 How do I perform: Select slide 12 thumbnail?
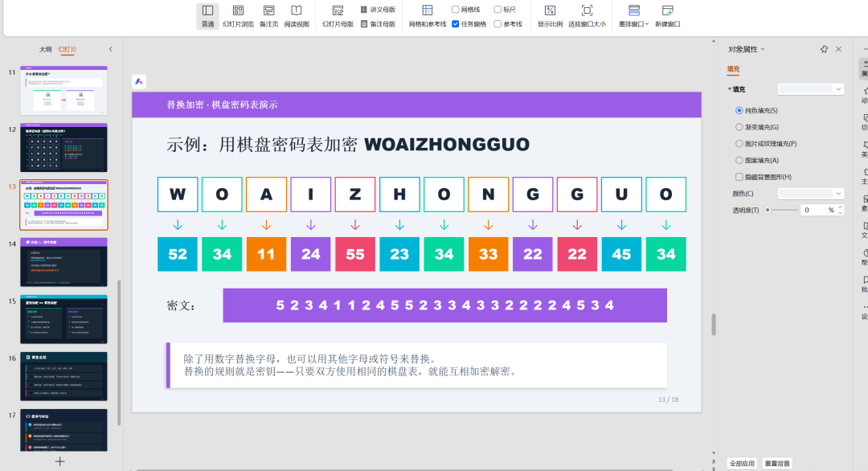point(63,148)
